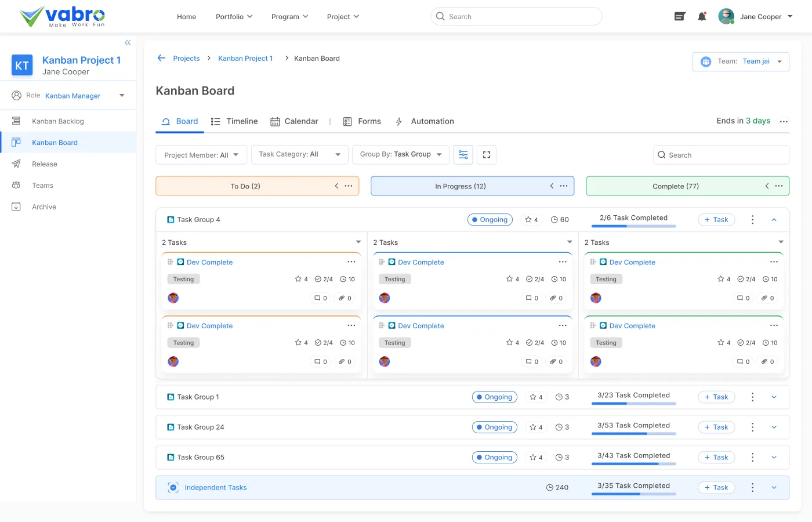Click the Independent Tasks progress bar
Screen dimensions: 812x522
[x=633, y=494]
